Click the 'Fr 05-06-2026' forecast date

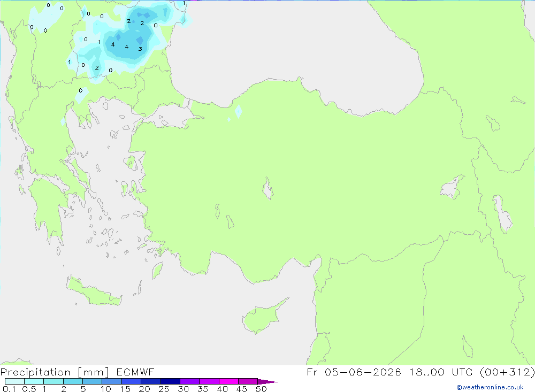(354, 372)
